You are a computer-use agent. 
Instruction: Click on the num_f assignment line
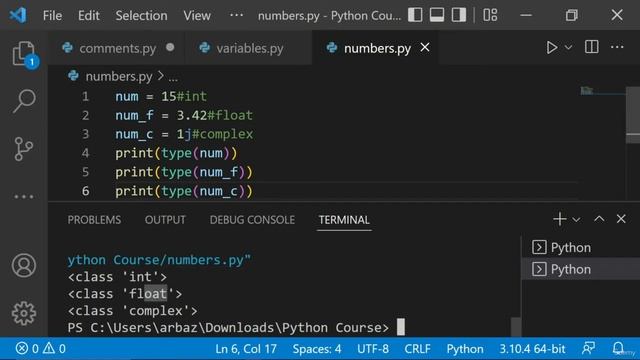tap(184, 116)
